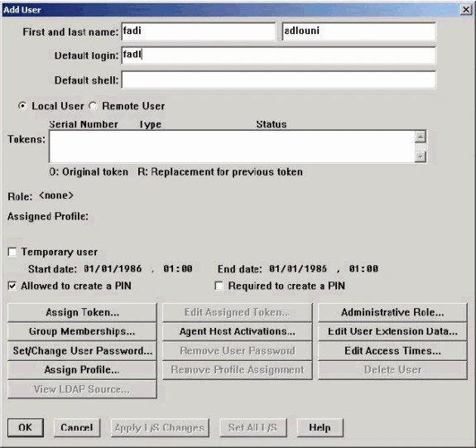Select the Remote User radio button
The height and width of the screenshot is (448, 476).
[x=93, y=106]
